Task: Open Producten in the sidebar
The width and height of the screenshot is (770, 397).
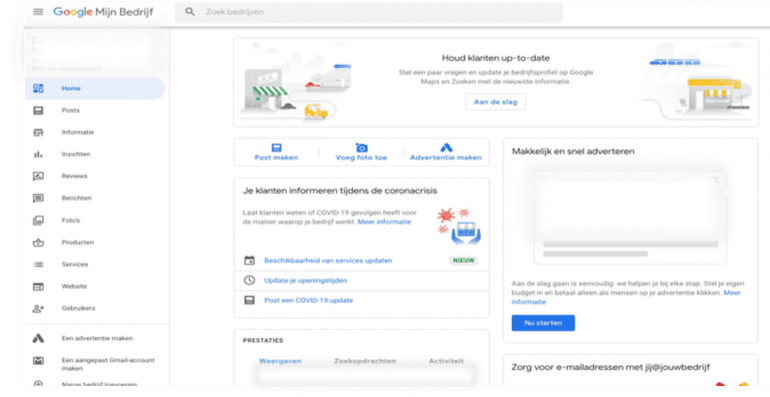Action: click(95, 242)
